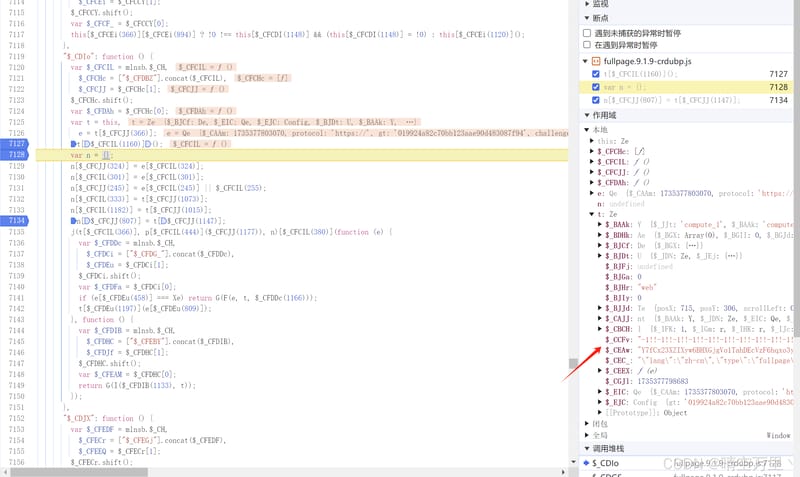Click the blue current-frame arrow beside $_CDIo

(586, 463)
